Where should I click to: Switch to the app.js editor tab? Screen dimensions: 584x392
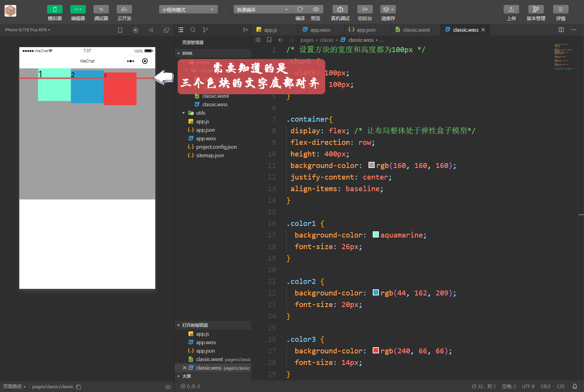click(x=275, y=30)
